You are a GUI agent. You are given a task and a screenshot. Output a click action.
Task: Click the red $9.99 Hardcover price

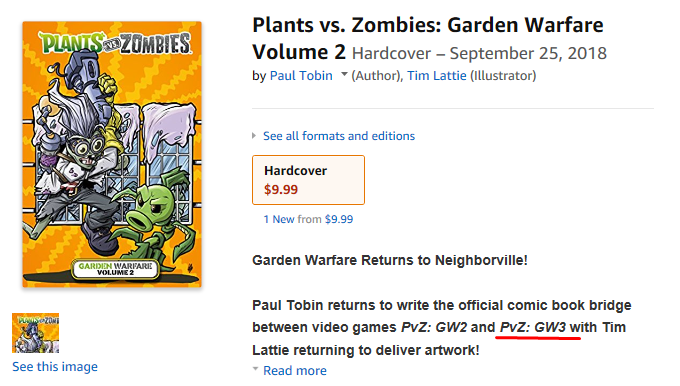coord(281,190)
